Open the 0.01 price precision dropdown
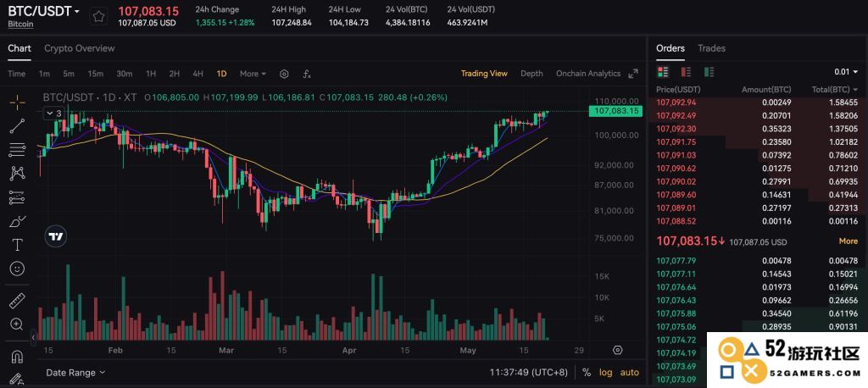This screenshot has width=868, height=388. click(x=845, y=72)
